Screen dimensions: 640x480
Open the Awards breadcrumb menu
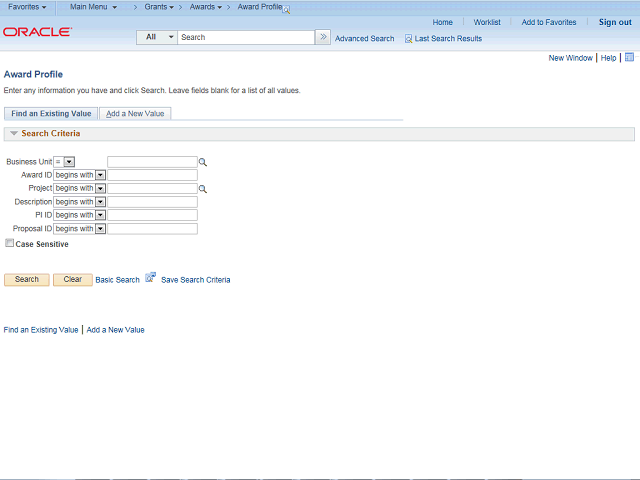tap(205, 7)
